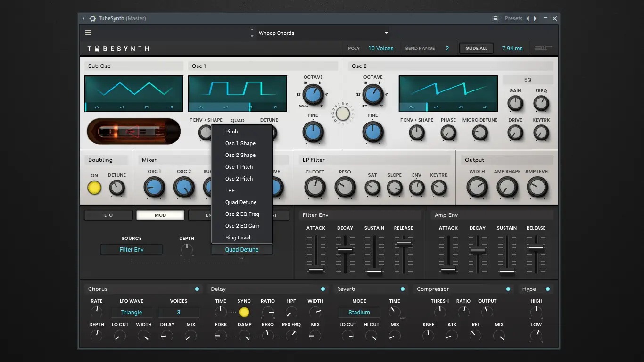Select the triangle waveform icon in Sub Osc

(x=97, y=107)
